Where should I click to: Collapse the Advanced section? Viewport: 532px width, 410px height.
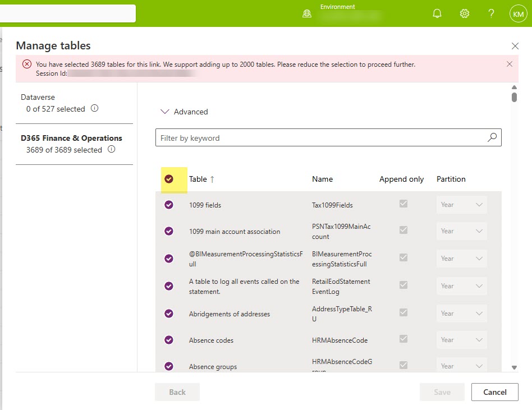click(165, 112)
